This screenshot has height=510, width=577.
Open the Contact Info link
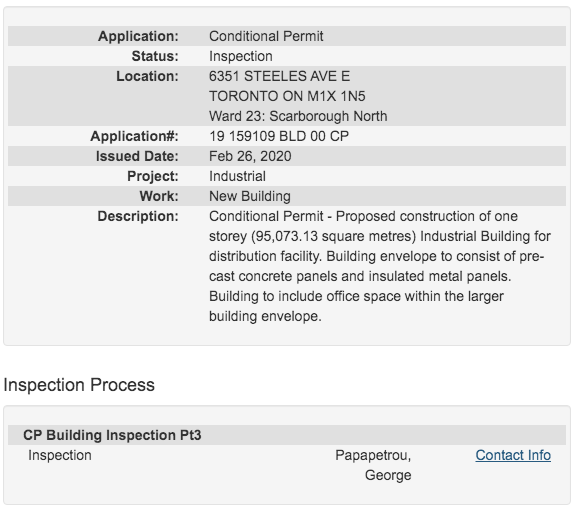513,456
